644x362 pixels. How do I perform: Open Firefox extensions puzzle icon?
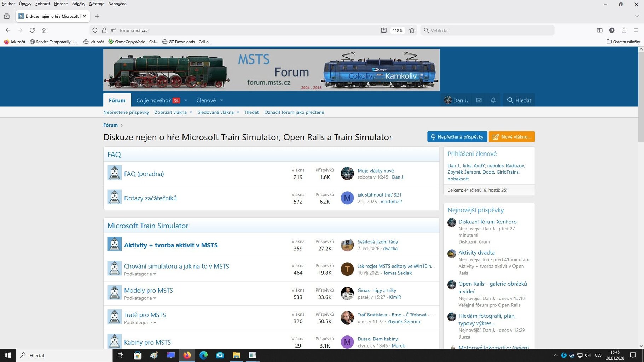[x=624, y=30]
